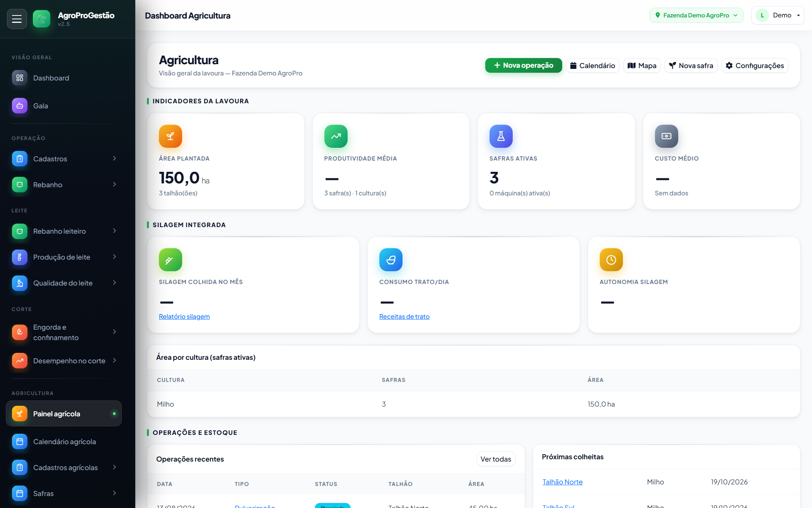Open the Calendário button in header
Image resolution: width=812 pixels, height=508 pixels.
(593, 65)
